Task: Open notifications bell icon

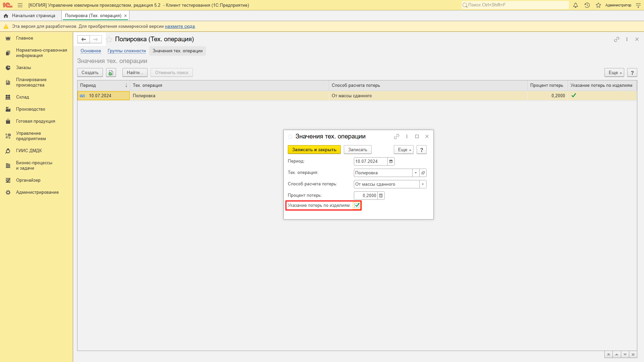Action: [x=576, y=5]
